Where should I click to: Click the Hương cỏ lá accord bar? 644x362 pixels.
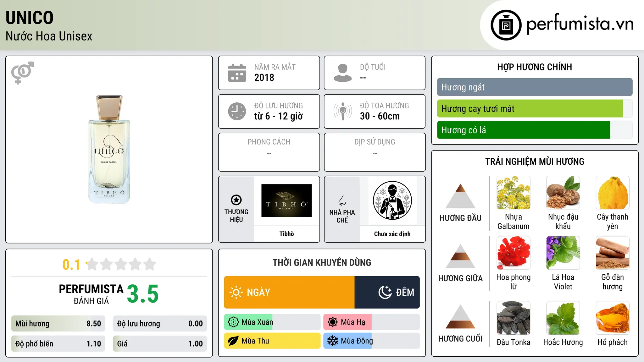tap(535, 130)
